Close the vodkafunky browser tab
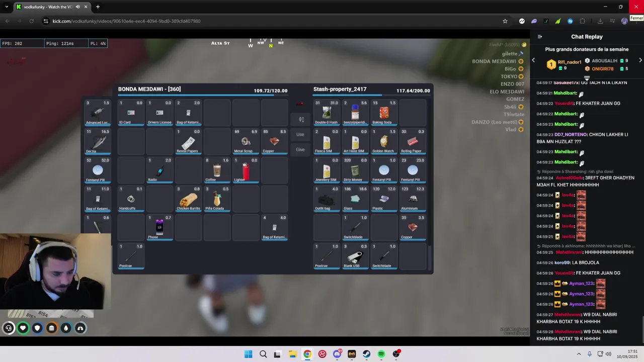This screenshot has height=362, width=644. point(86,7)
